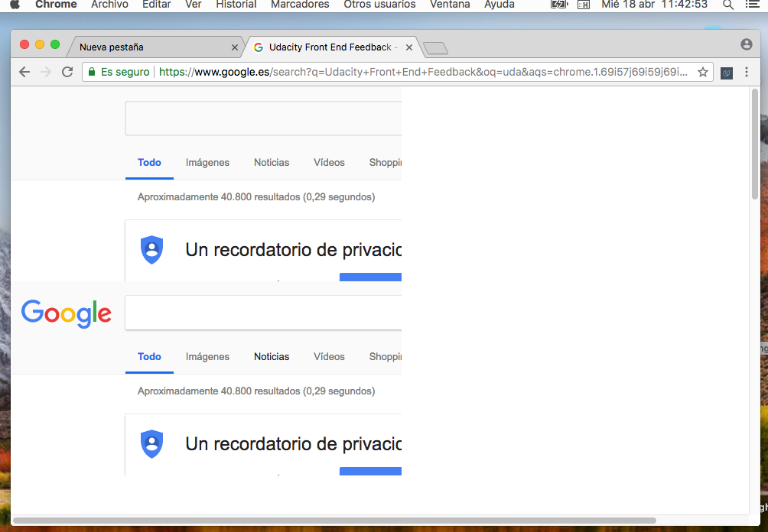Click the Udacity extension icon in the toolbar
Image resolution: width=768 pixels, height=532 pixels.
(727, 73)
